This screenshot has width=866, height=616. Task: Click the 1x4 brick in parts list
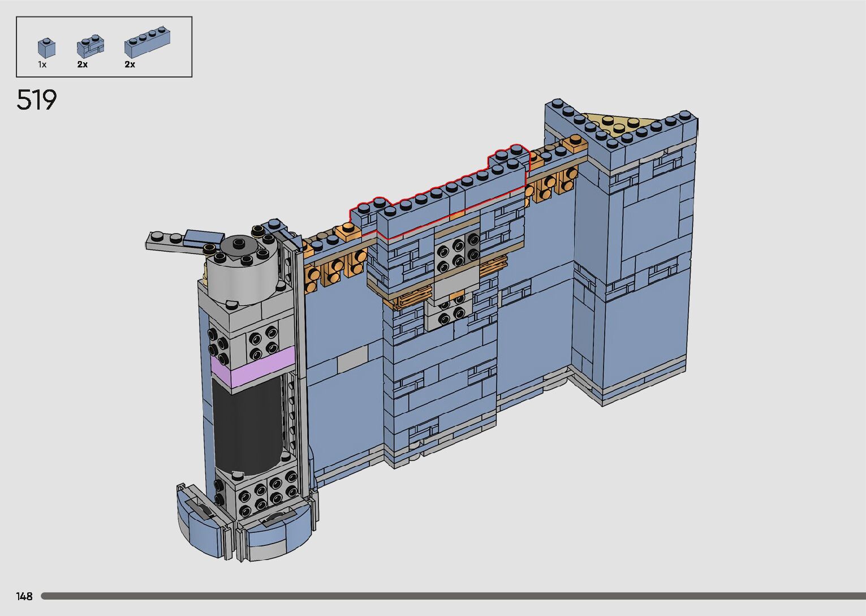148,41
